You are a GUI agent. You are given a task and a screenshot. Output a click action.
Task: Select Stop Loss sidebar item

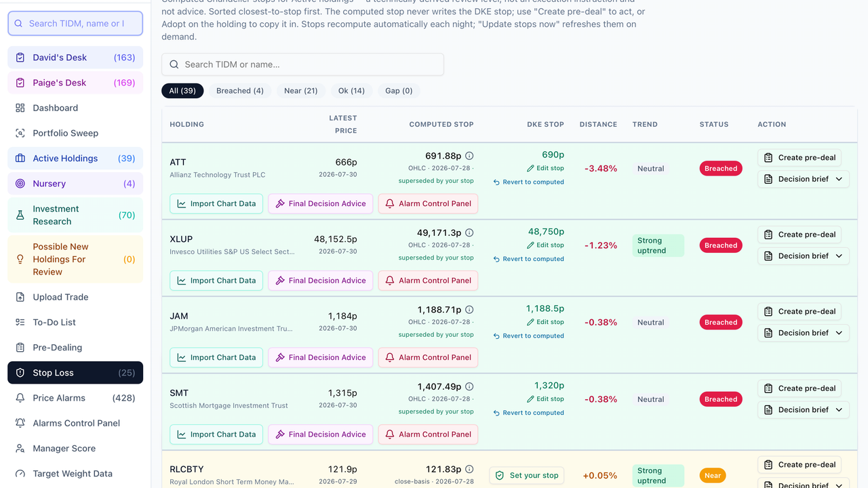coord(75,373)
